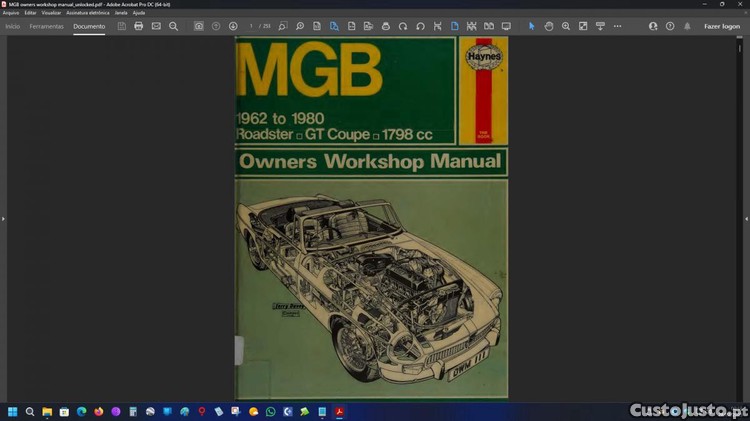Click the notifications bell icon
This screenshot has height=421, width=750.
[687, 26]
